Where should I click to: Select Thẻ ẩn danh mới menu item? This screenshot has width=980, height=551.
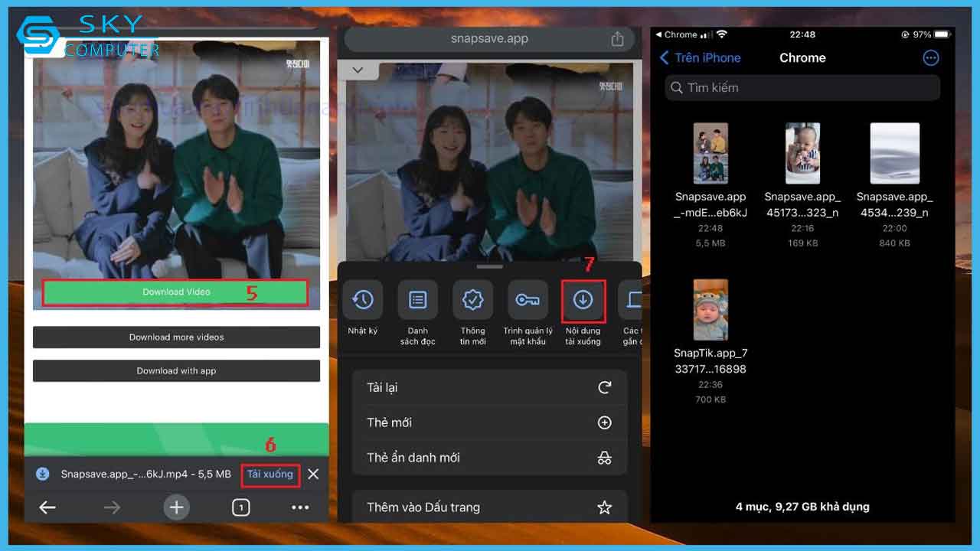[x=490, y=458]
